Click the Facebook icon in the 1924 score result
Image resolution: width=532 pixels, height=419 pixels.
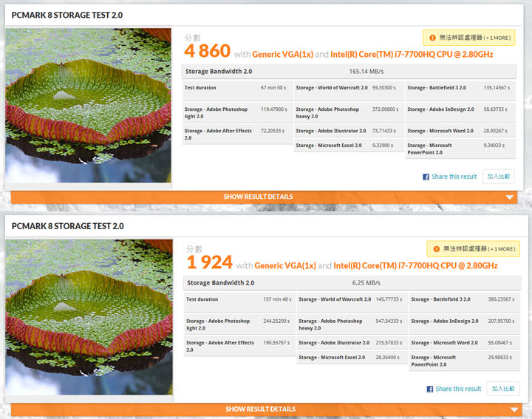pyautogui.click(x=430, y=389)
